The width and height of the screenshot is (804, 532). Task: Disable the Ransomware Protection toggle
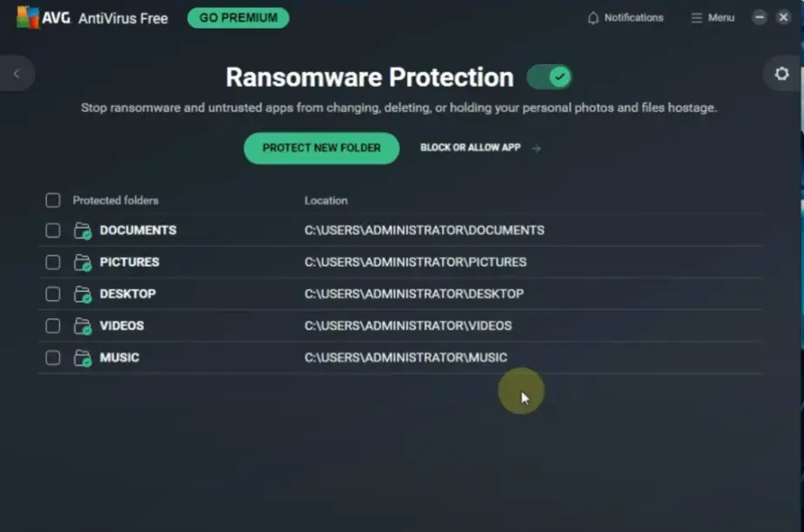tap(549, 77)
